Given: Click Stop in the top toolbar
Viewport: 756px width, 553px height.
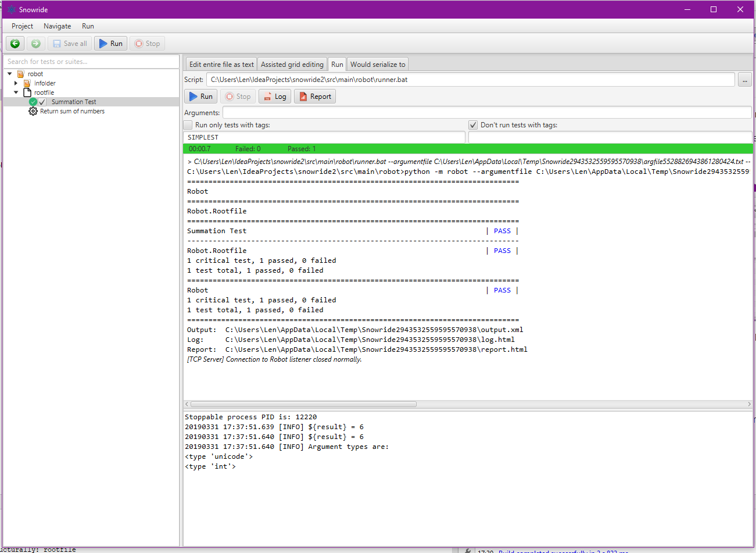Looking at the screenshot, I should 147,44.
